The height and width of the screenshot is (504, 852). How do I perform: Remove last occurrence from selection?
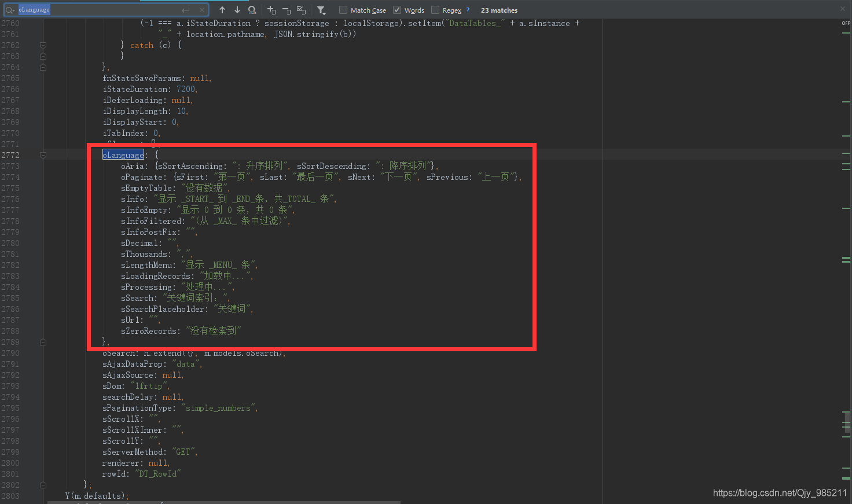[x=286, y=10]
